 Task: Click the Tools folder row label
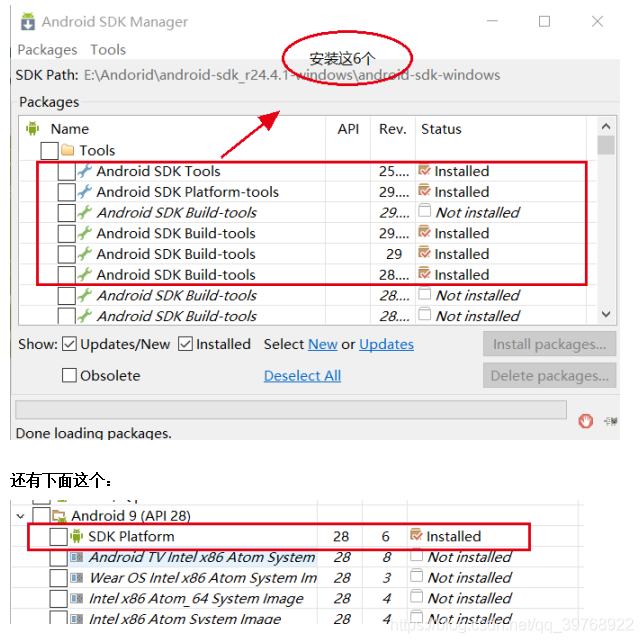[x=97, y=150]
